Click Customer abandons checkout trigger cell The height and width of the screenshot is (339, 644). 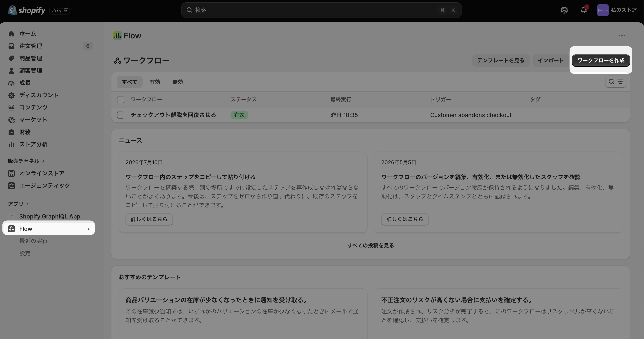pyautogui.click(x=470, y=115)
